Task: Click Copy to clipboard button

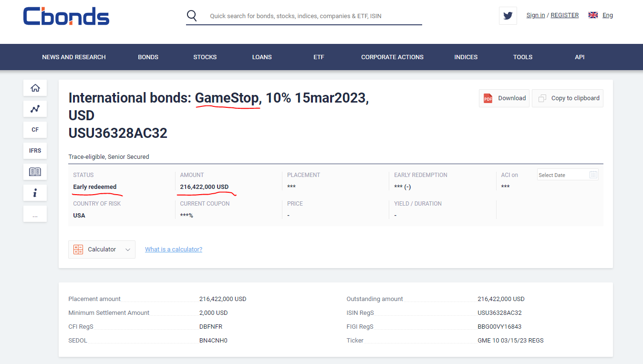Action: 568,98
